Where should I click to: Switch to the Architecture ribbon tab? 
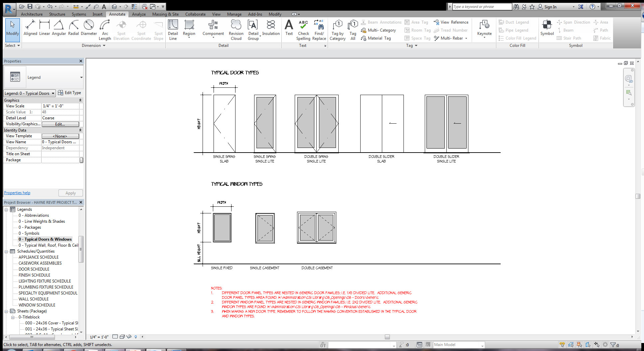click(x=32, y=14)
